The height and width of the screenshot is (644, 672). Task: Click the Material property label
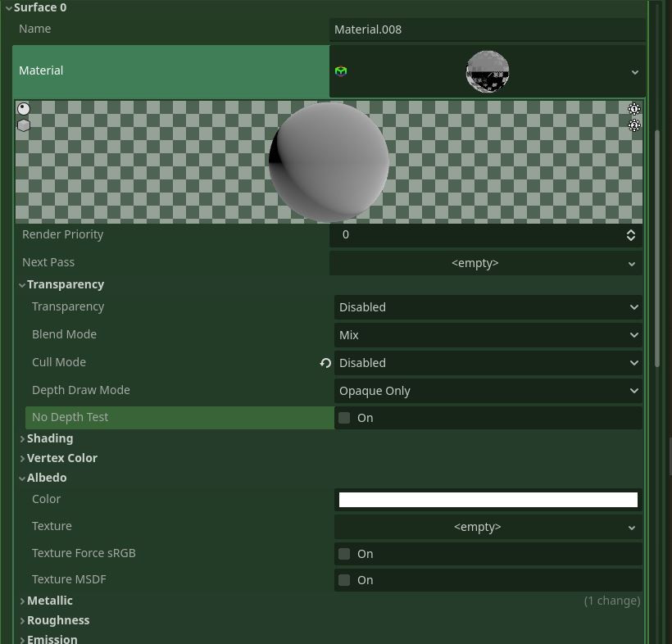[41, 70]
